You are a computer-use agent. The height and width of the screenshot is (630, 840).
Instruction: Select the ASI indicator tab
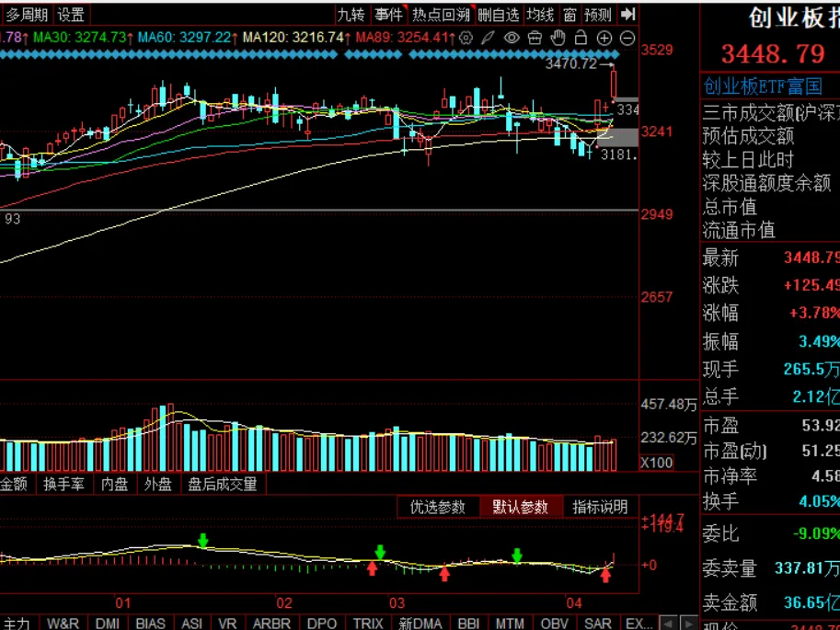pyautogui.click(x=191, y=623)
